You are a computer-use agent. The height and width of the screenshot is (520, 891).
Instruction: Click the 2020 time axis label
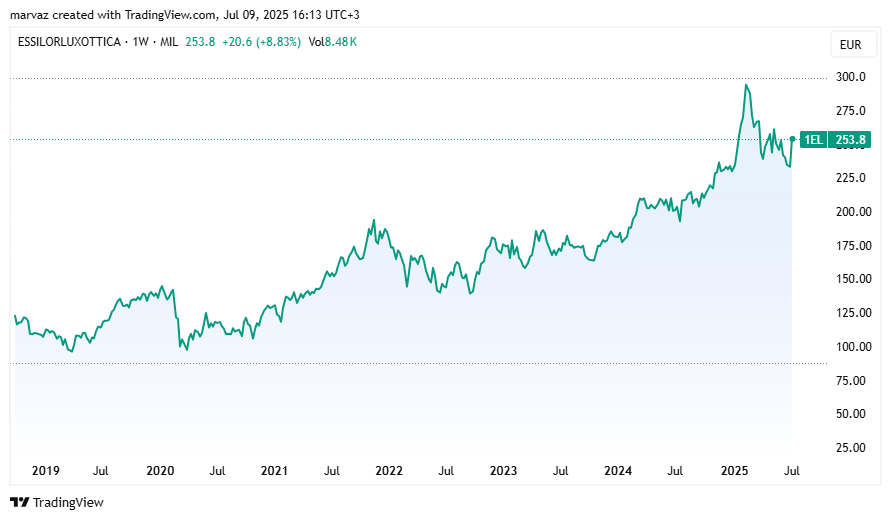[160, 471]
